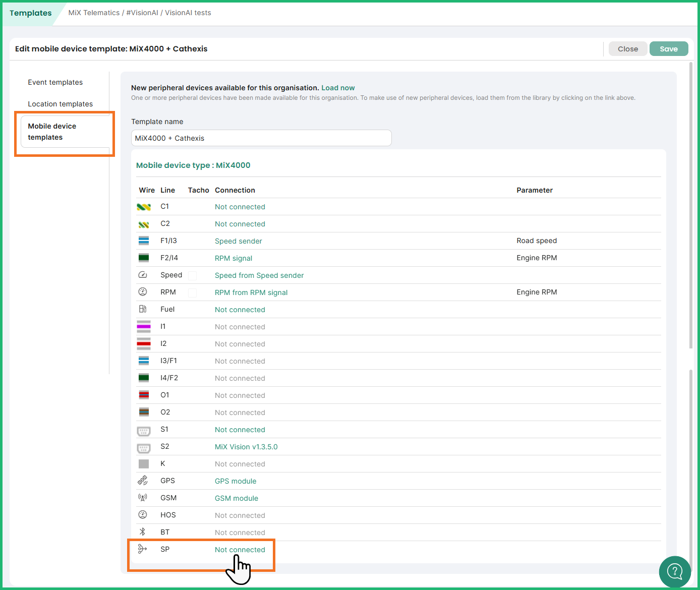Click the O2 wire icon
The width and height of the screenshot is (700, 590).
(144, 412)
